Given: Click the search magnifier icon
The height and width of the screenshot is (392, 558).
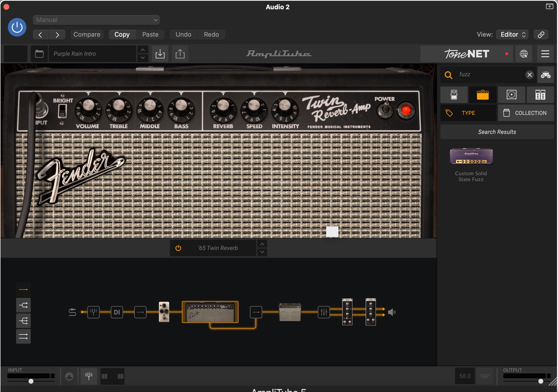Looking at the screenshot, I should (x=448, y=75).
